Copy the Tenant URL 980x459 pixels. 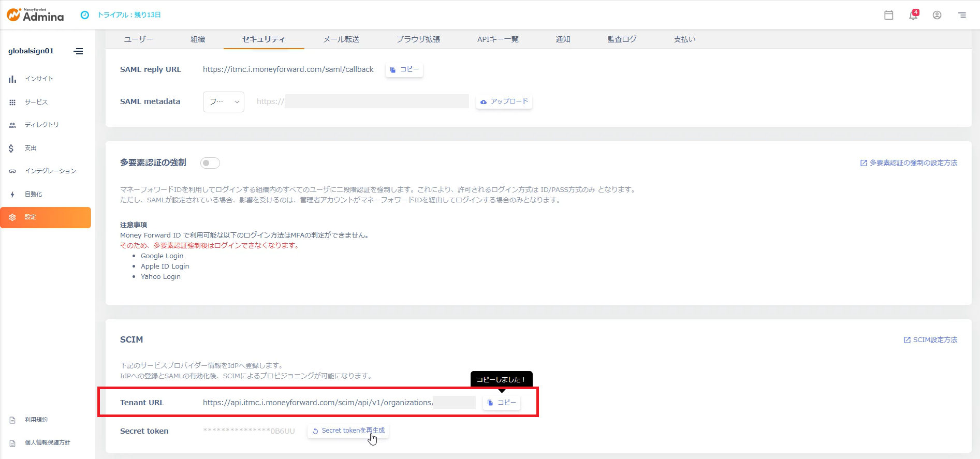click(502, 403)
